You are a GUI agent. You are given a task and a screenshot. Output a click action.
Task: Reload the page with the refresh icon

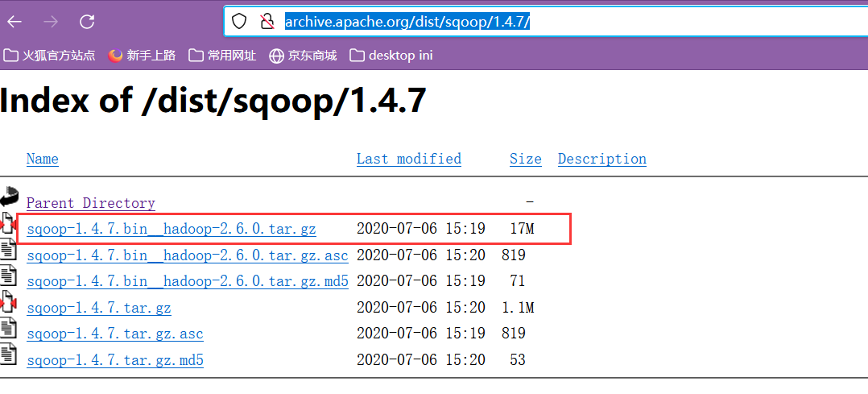point(87,22)
